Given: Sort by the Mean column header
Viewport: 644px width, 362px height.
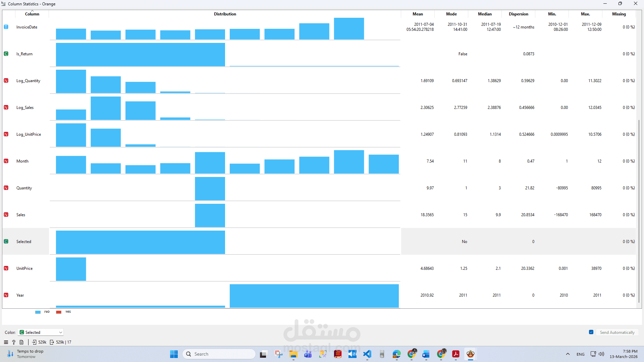Looking at the screenshot, I should [x=418, y=14].
